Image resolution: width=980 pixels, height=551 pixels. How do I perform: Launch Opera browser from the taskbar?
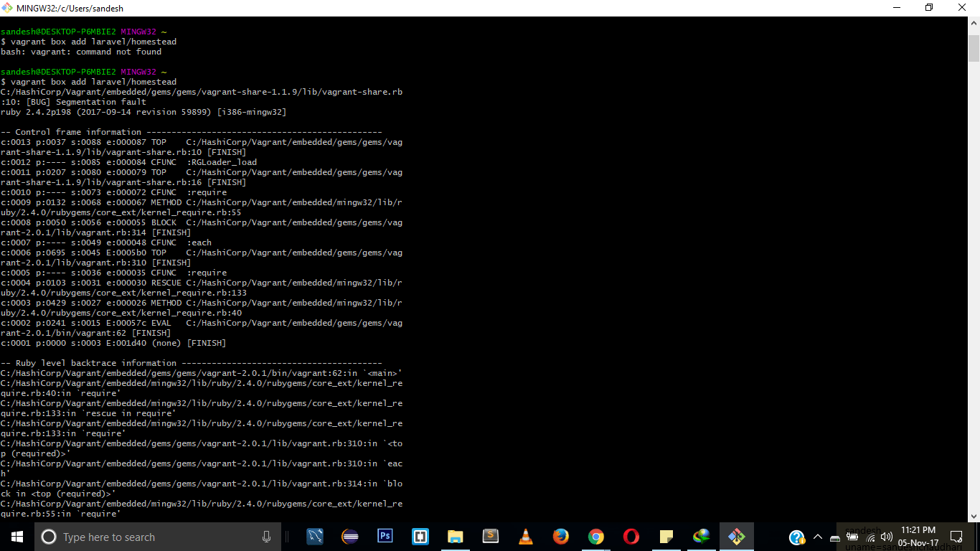[x=631, y=537]
